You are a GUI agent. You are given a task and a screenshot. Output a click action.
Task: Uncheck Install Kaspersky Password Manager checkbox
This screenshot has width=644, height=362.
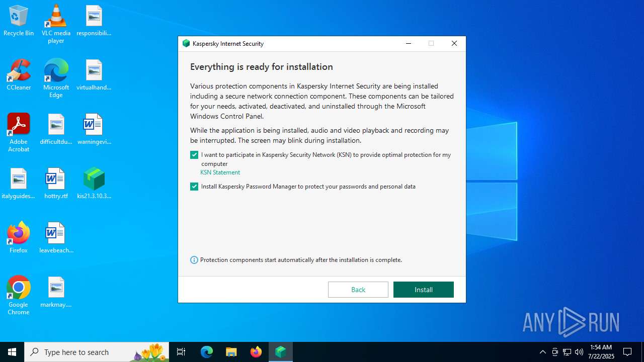click(x=194, y=187)
